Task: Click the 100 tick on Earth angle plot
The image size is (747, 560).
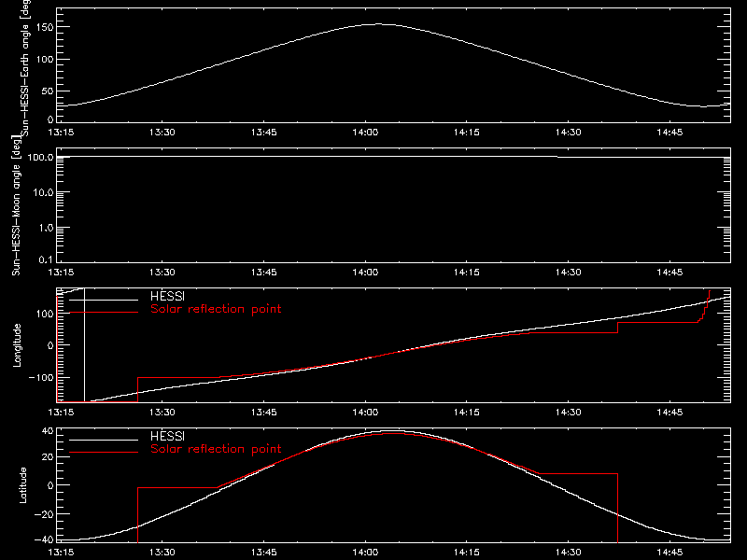Action: [x=45, y=59]
